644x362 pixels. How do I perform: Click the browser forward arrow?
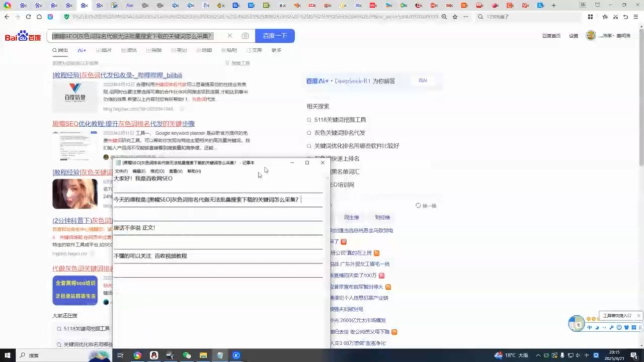click(18, 17)
